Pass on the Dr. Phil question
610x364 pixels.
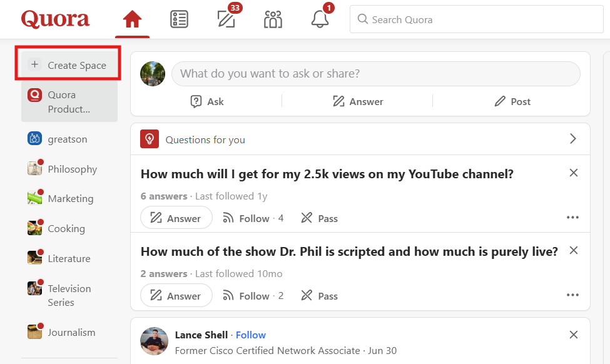coord(320,296)
